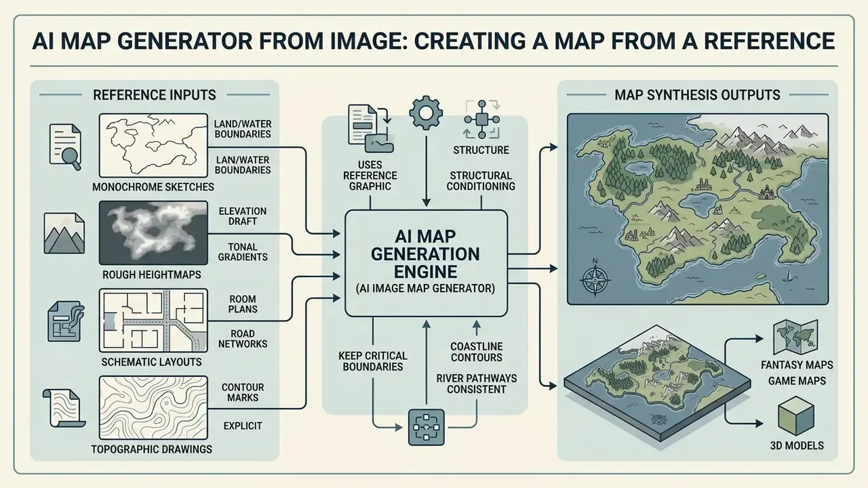Select the "CONTOUR MARKS" label
The width and height of the screenshot is (868, 488).
point(242,392)
